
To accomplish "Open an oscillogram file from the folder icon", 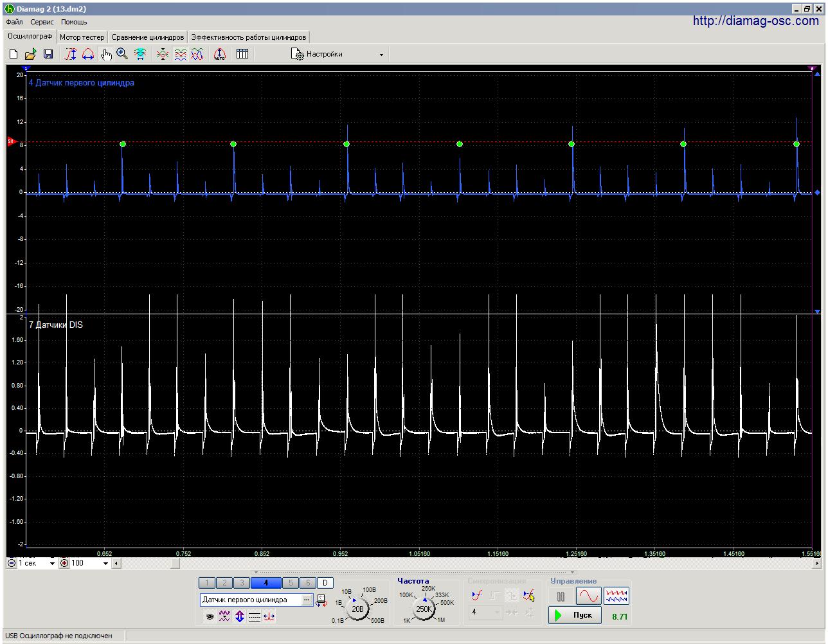I will (30, 55).
